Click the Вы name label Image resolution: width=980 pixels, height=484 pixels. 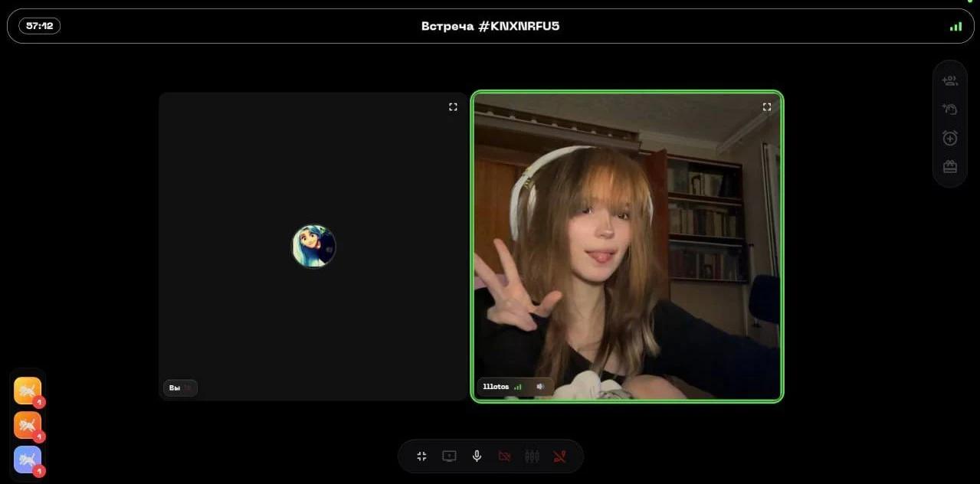[175, 388]
